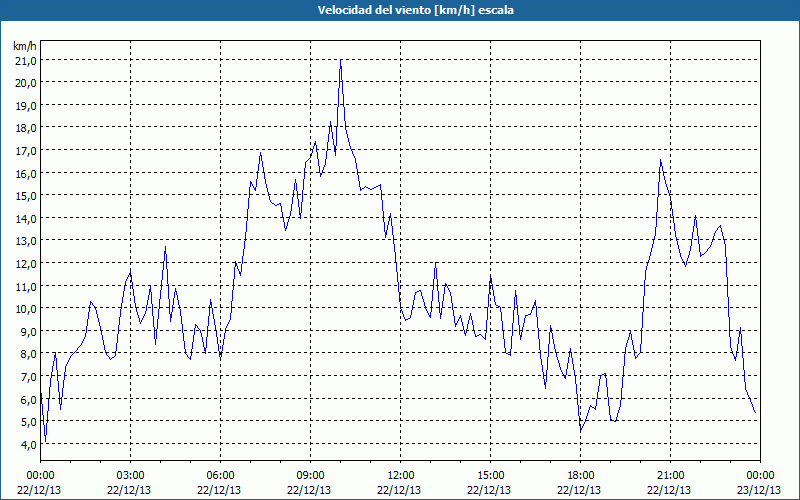The image size is (800, 500).
Task: Click the '17,0' y-axis label
Action: (x=26, y=151)
